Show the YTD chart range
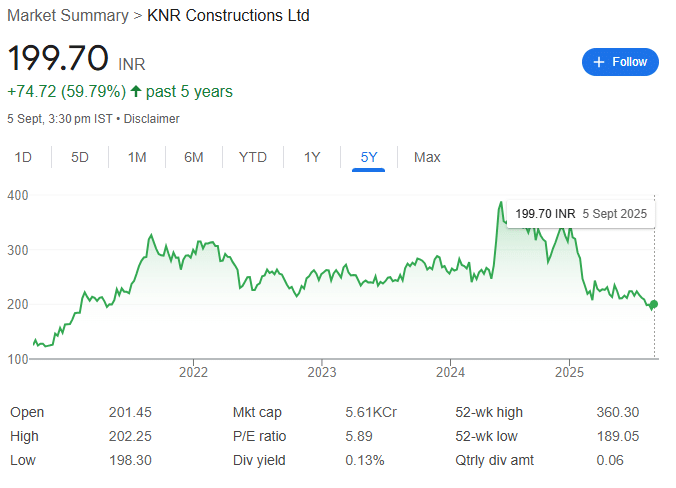Image resolution: width=676 pixels, height=488 pixels. [253, 157]
